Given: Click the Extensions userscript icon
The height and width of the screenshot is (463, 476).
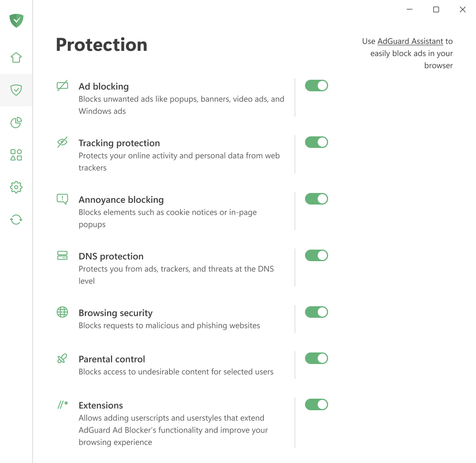Looking at the screenshot, I should click(62, 404).
